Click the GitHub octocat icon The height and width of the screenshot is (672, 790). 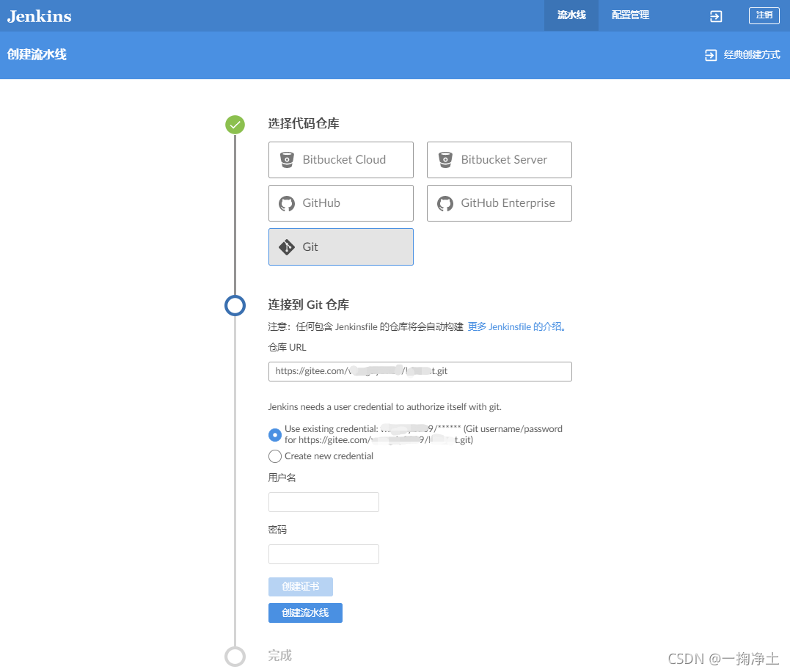pyautogui.click(x=287, y=203)
